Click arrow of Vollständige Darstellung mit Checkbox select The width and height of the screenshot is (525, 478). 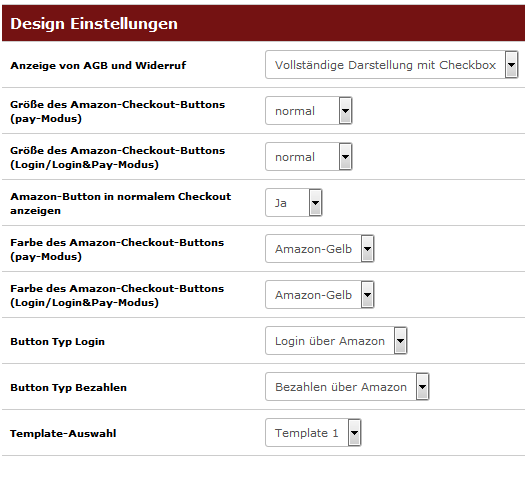511,65
